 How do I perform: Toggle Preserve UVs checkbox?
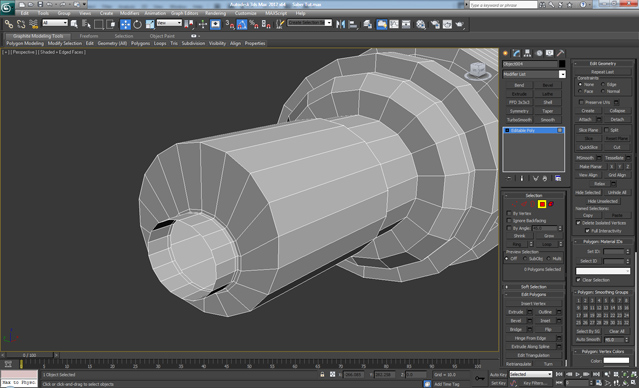click(581, 102)
